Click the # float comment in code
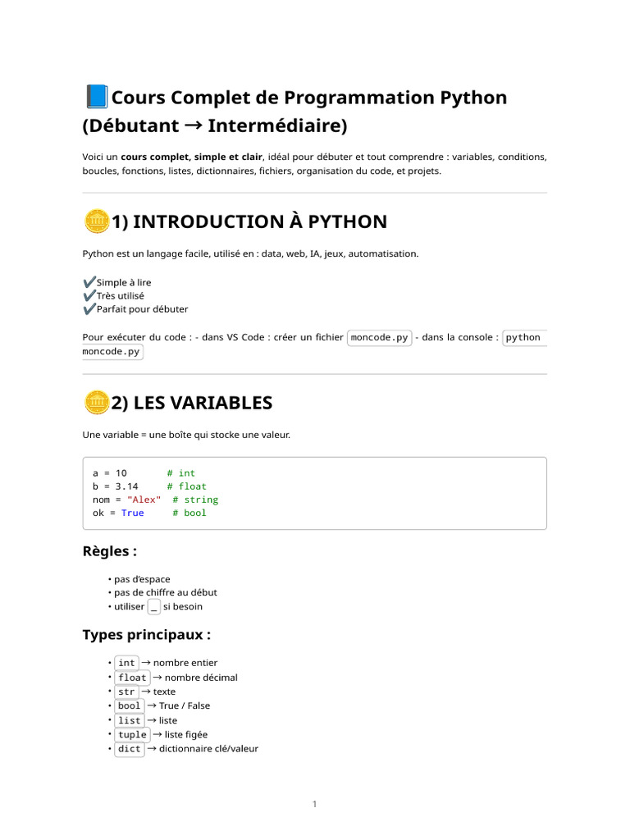Image resolution: width=630 pixels, height=840 pixels. (x=186, y=486)
